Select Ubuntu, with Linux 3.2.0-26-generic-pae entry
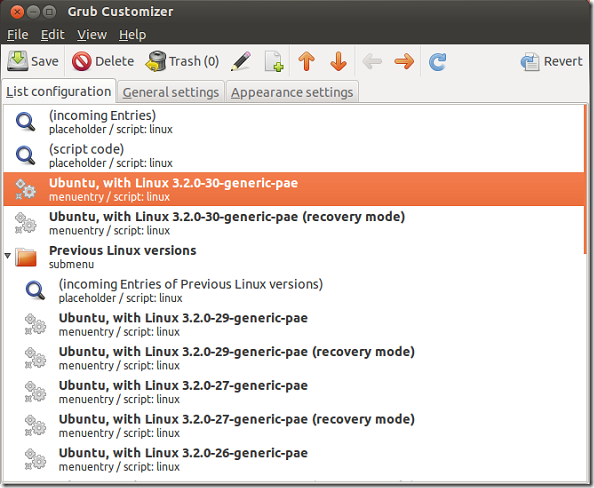 coord(294,459)
